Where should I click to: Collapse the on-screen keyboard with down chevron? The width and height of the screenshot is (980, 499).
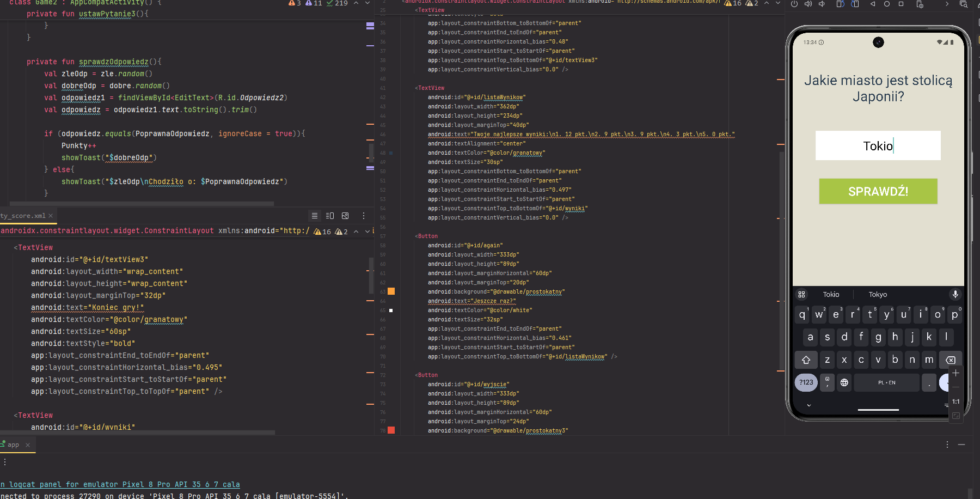coord(809,405)
